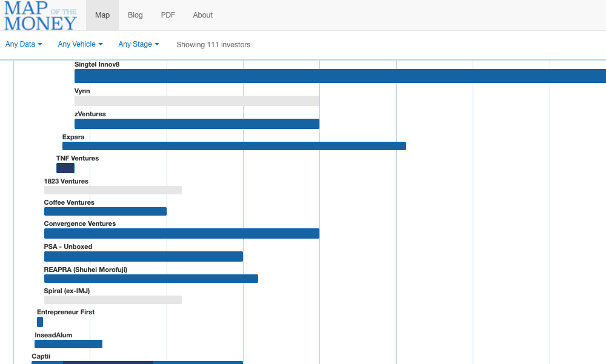The width and height of the screenshot is (606, 364).
Task: Click the 1823 Ventures label
Action: pos(66,181)
